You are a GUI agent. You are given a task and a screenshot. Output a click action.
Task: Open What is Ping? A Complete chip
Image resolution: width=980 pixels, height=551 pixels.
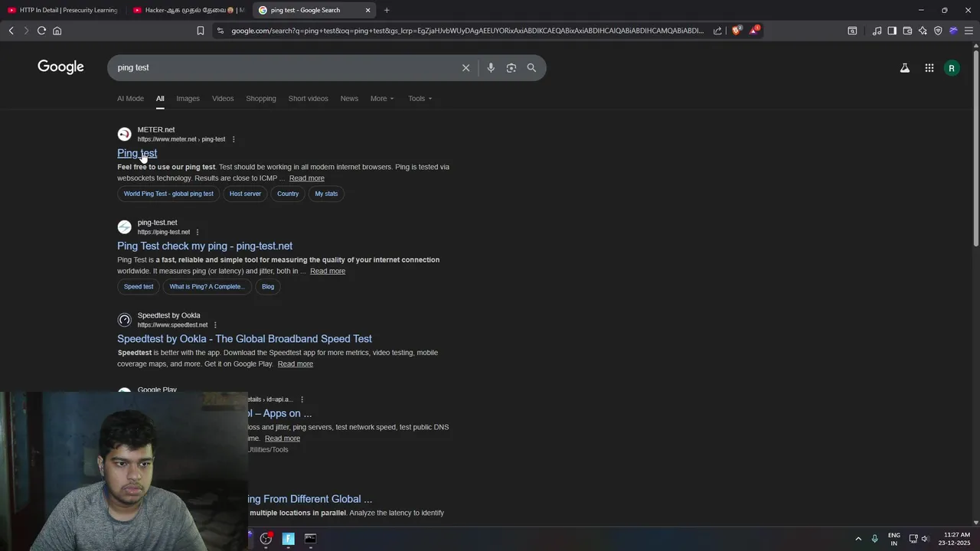coord(207,287)
